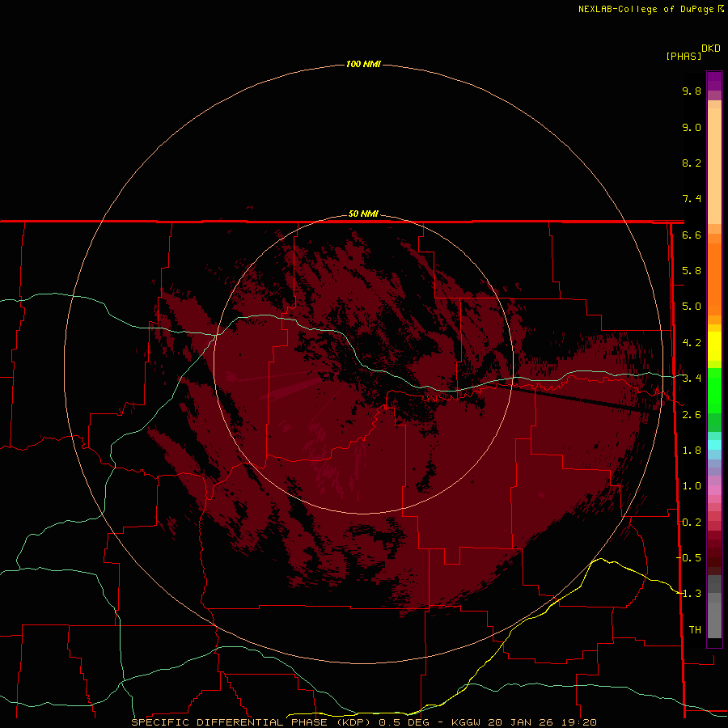Select the 5.8 legend value
The width and height of the screenshot is (728, 728).
point(692,271)
